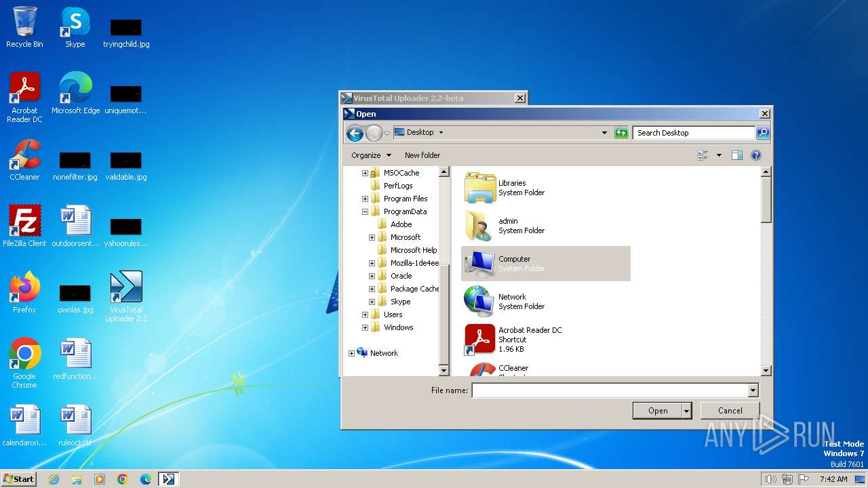Launch FileZilla Client desktop shortcut
The image size is (868, 488).
point(24,226)
